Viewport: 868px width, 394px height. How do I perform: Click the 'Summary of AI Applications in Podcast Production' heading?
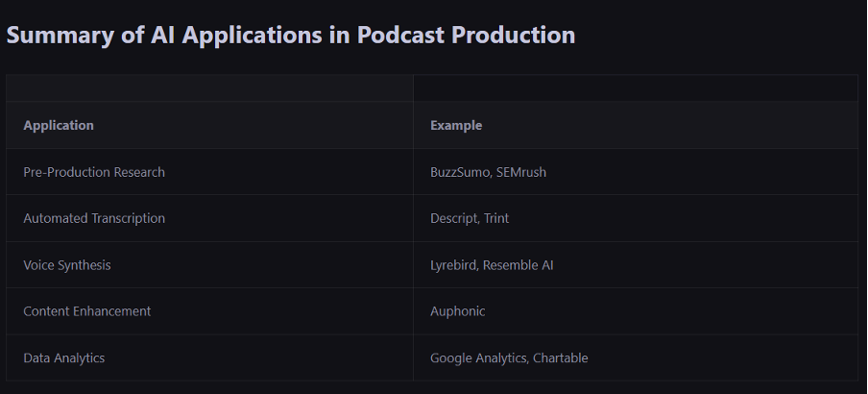click(x=291, y=35)
